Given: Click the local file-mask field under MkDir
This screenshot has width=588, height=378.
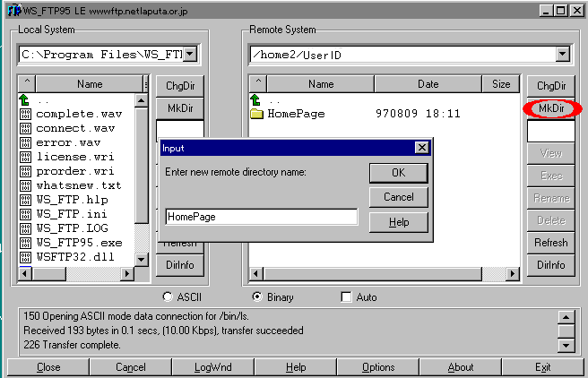Looking at the screenshot, I should pos(180,129).
